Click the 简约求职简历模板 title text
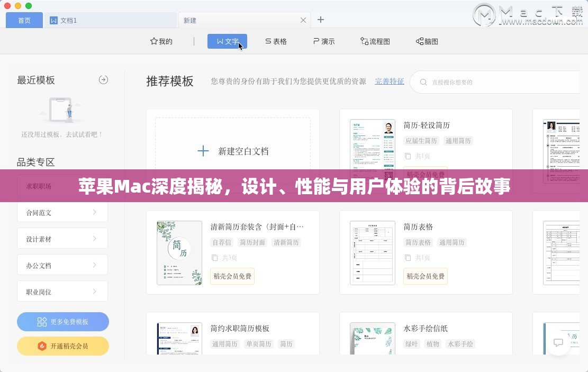Viewport: 588px width, 372px height. (x=240, y=328)
